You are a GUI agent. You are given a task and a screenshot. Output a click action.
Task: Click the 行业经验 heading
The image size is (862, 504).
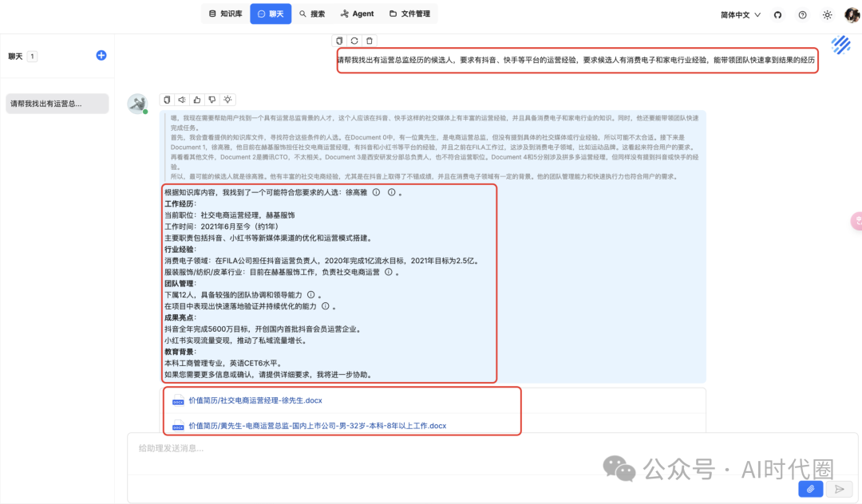tap(180, 250)
